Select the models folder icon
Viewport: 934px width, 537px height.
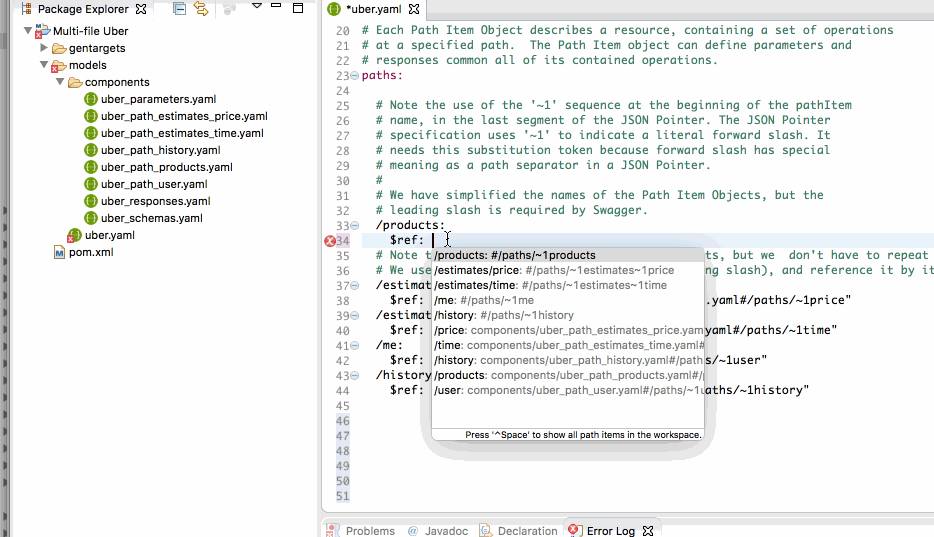pos(58,65)
